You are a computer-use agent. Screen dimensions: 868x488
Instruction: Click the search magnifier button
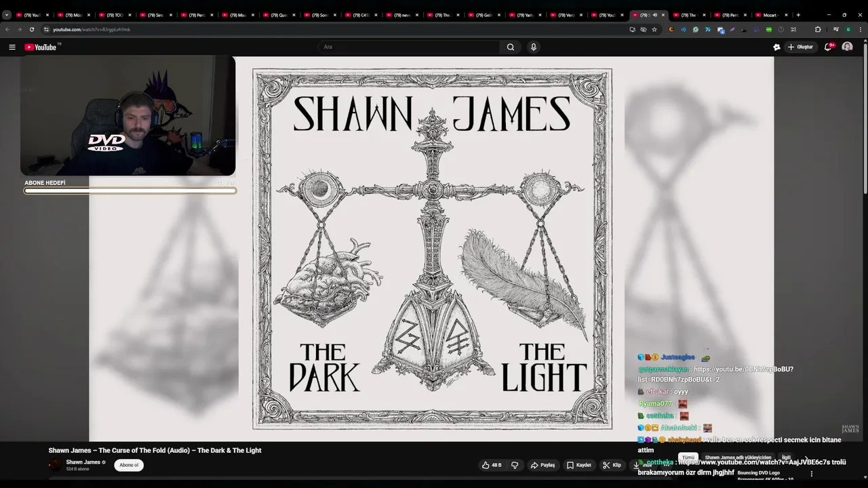coord(511,47)
